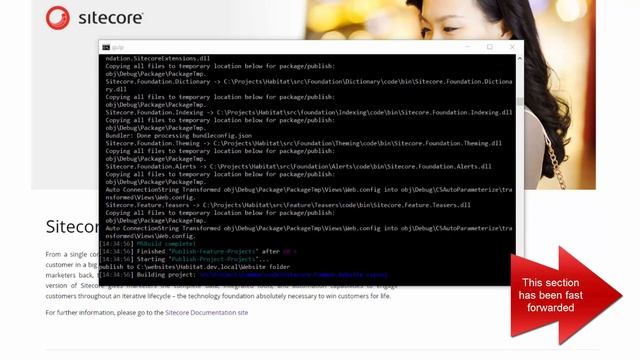Click the Sitecore logo in the page header
This screenshot has width=640, height=360.
pyautogui.click(x=94, y=18)
